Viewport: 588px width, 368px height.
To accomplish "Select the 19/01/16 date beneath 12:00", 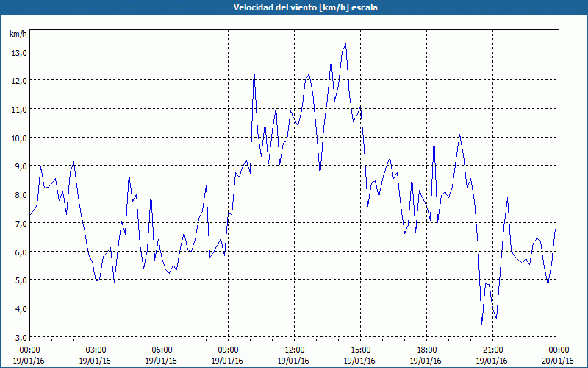I will tap(293, 361).
